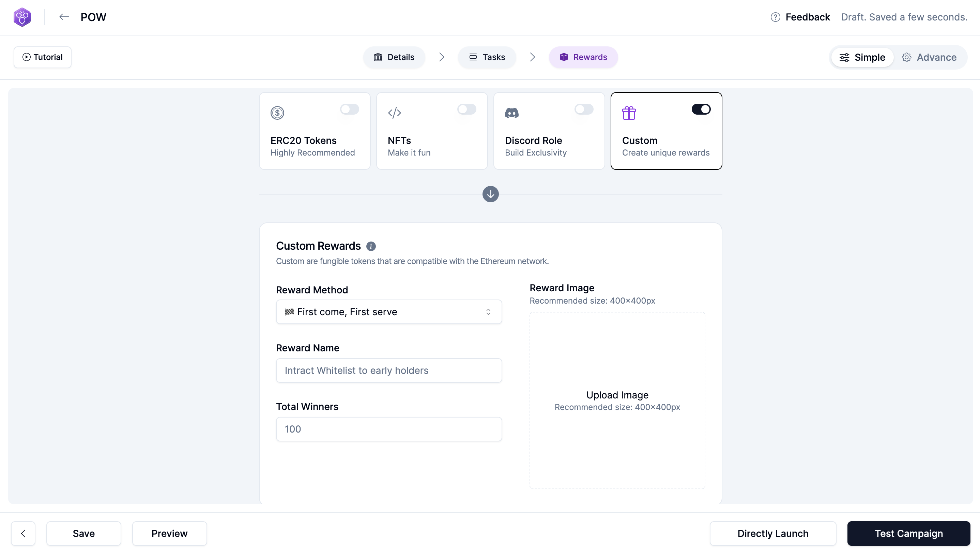This screenshot has height=554, width=980.
Task: Open the Reward Method dropdown
Action: (x=388, y=312)
